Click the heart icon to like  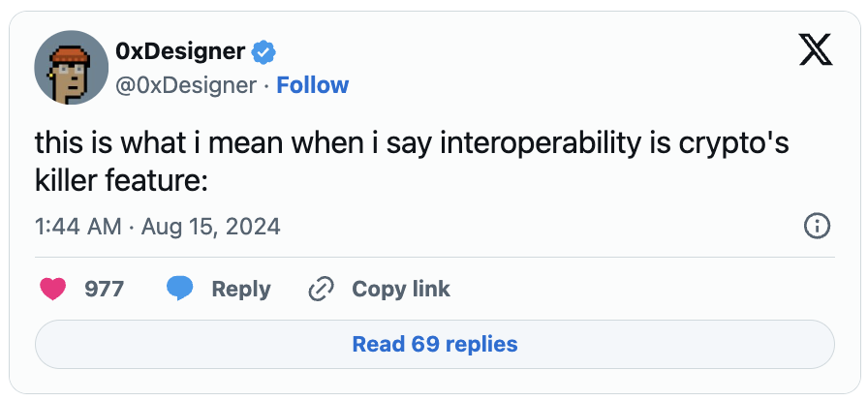(x=53, y=289)
